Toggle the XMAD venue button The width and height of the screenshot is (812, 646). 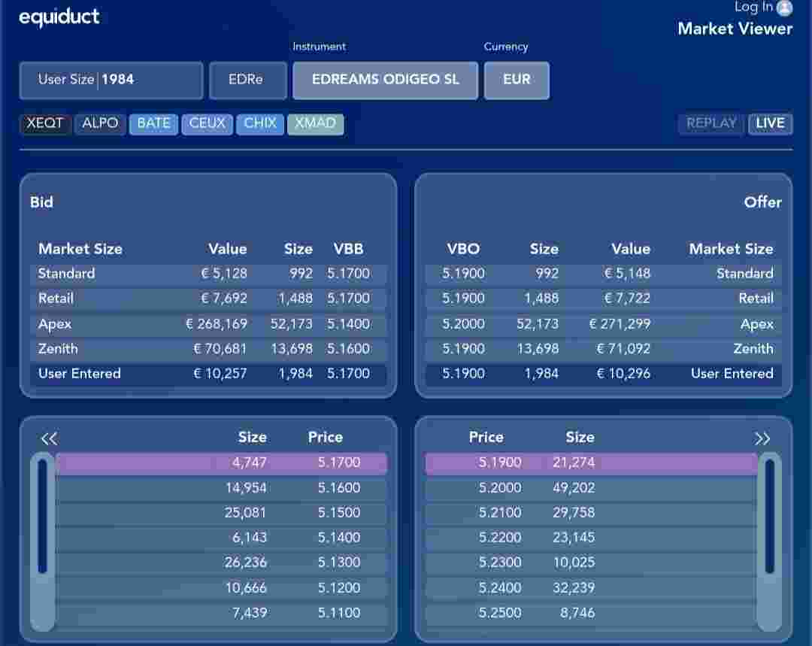[x=315, y=124]
